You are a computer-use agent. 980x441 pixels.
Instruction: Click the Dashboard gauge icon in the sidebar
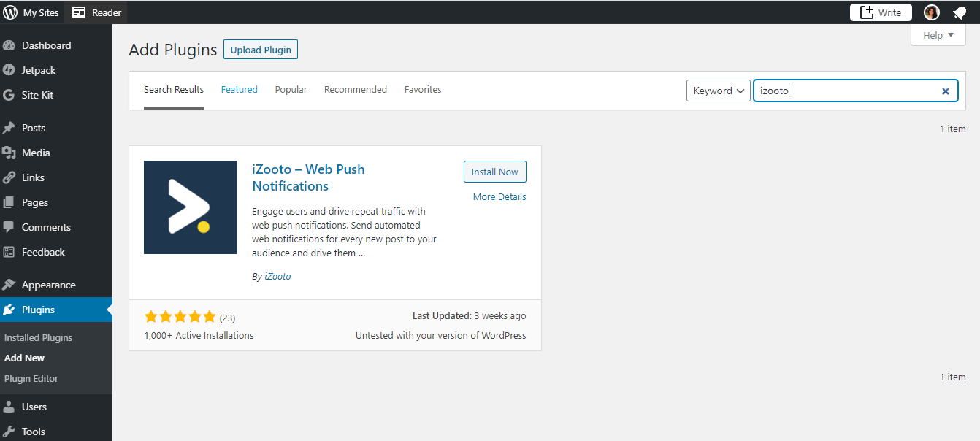coord(9,45)
